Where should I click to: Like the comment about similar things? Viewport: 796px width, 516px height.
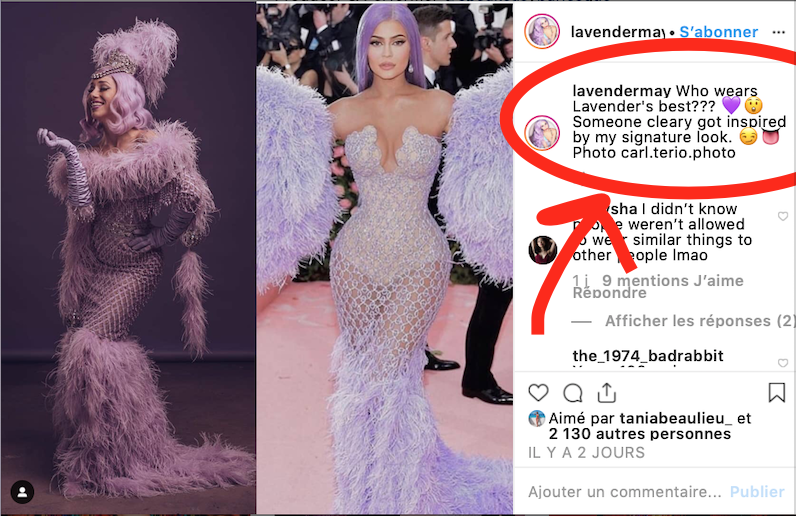pos(783,216)
